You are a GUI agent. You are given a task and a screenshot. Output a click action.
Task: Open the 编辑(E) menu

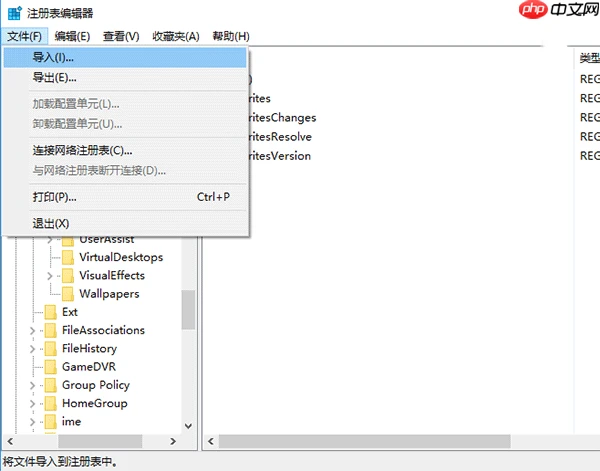[x=72, y=36]
